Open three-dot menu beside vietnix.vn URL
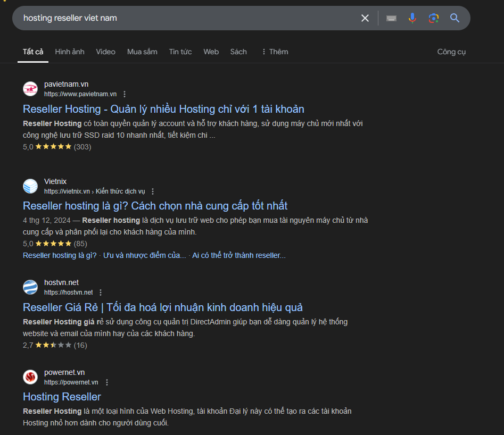The width and height of the screenshot is (504, 435). [x=153, y=191]
